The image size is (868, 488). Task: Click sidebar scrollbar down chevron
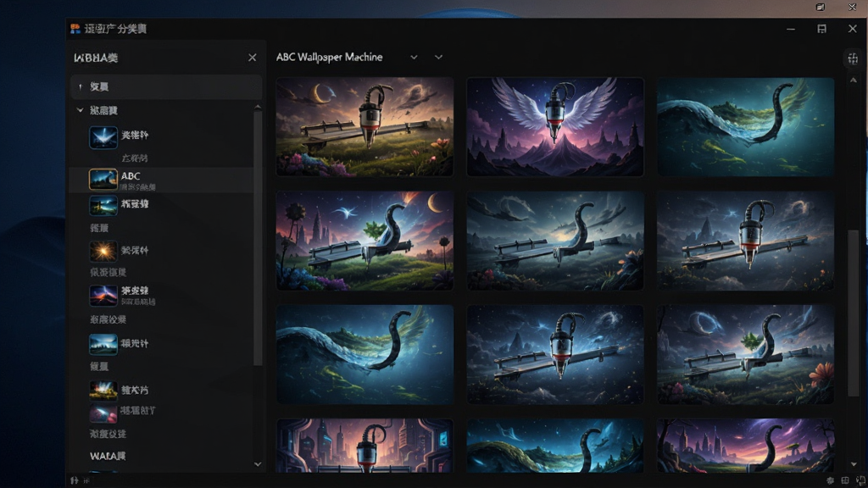[x=258, y=464]
